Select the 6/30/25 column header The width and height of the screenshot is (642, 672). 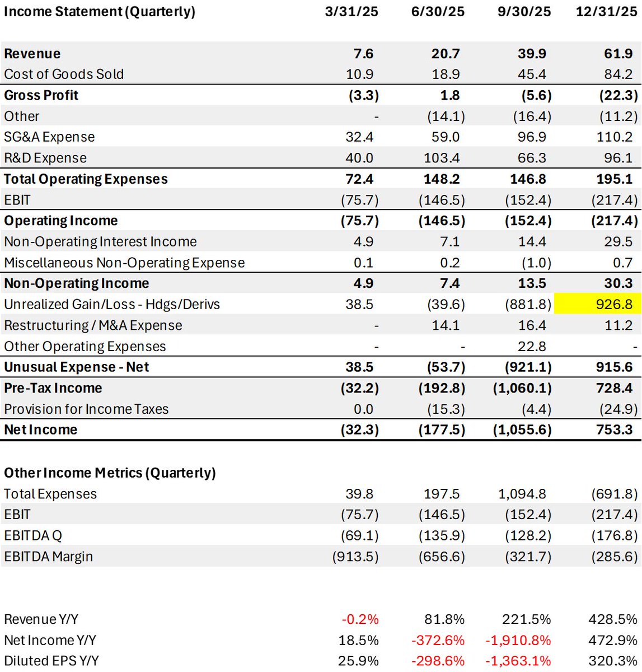pyautogui.click(x=438, y=12)
